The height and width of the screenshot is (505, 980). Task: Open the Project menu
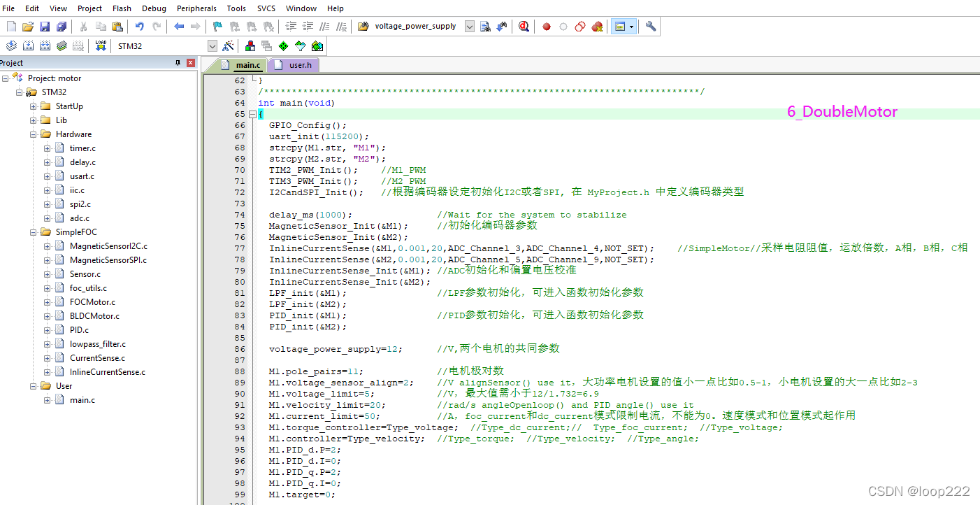point(89,8)
